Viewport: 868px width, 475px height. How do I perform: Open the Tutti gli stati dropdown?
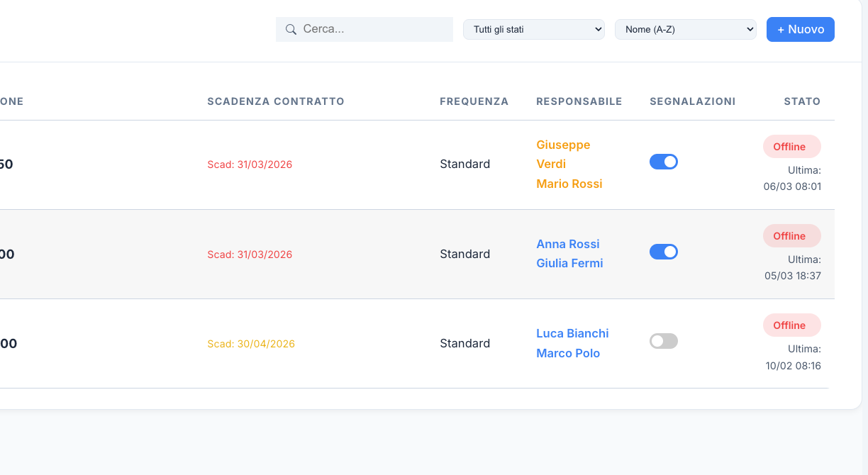533,30
